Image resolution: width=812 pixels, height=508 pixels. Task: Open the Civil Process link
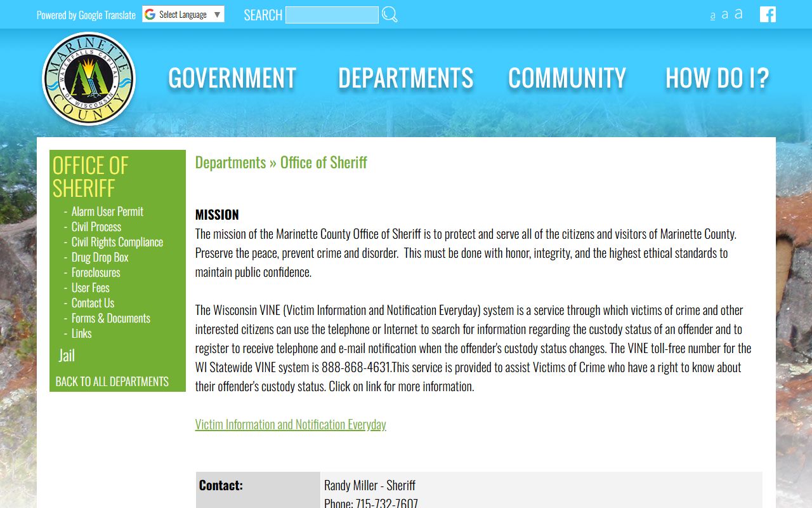click(96, 227)
